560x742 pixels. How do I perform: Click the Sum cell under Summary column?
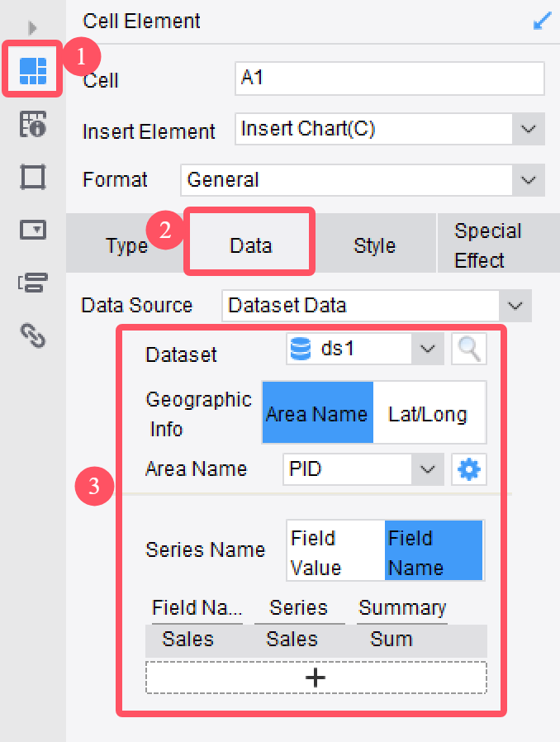pyautogui.click(x=392, y=640)
